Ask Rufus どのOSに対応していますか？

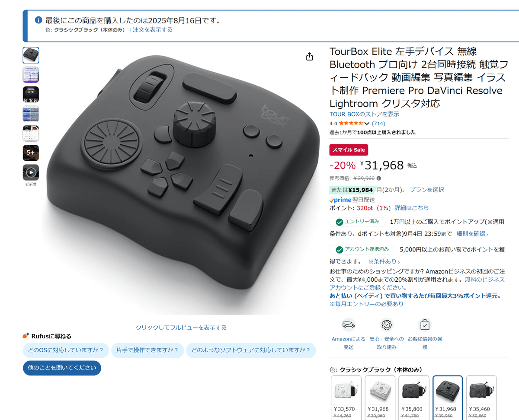point(66,350)
